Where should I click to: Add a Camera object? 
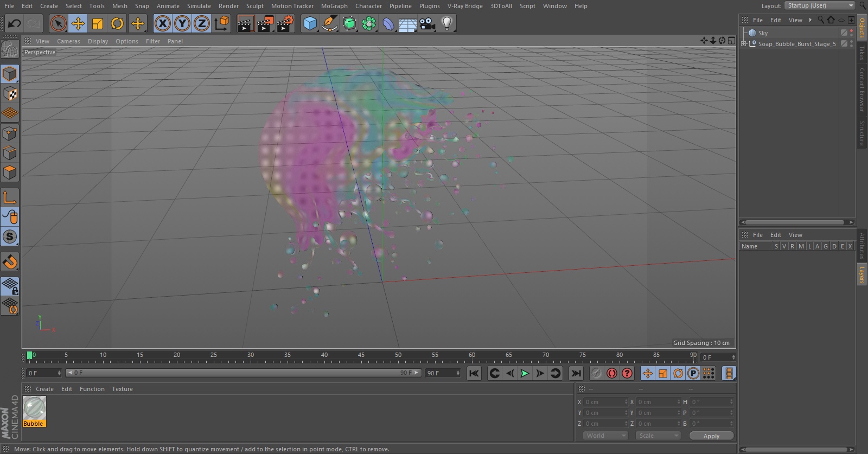427,23
